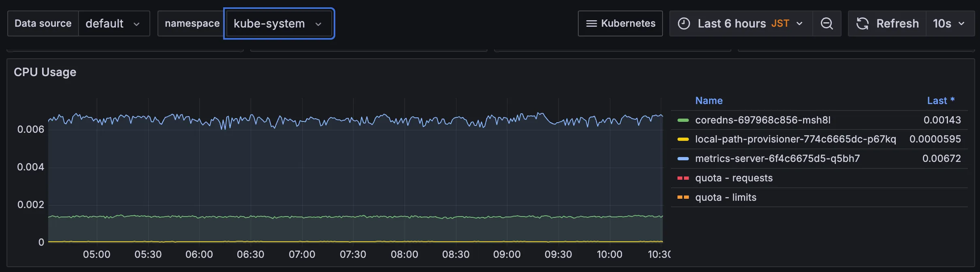The height and width of the screenshot is (272, 980).
Task: Sort legend by Name column
Action: 709,100
